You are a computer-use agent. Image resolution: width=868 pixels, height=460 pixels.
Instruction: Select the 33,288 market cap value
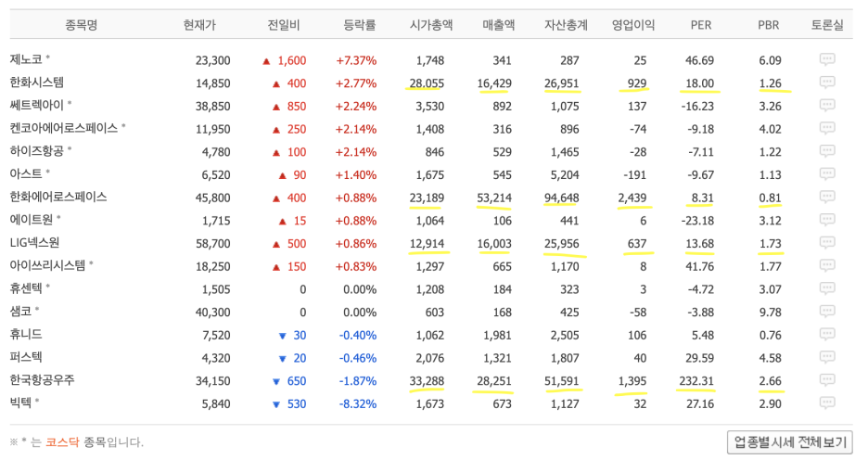click(427, 381)
